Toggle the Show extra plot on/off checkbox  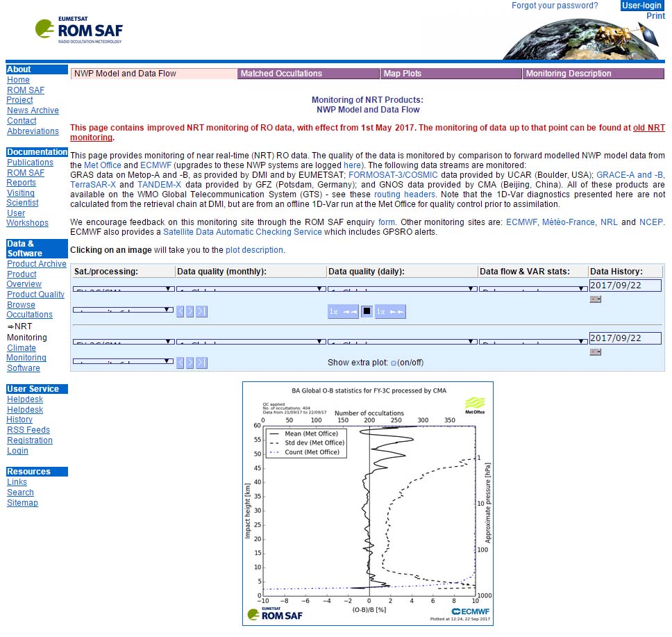(394, 363)
